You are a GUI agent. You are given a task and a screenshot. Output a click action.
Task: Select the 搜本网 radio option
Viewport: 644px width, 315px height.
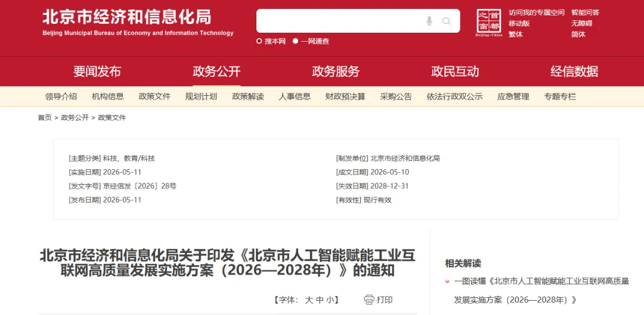tap(259, 41)
